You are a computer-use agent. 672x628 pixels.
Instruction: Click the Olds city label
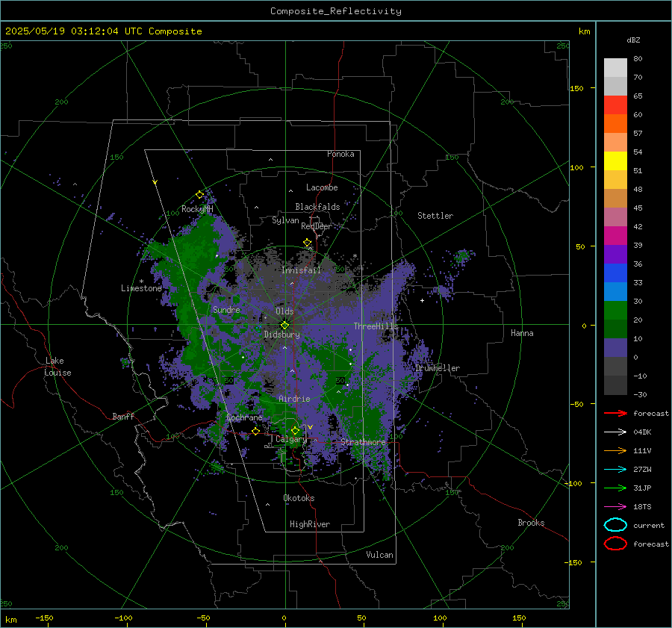coord(284,311)
